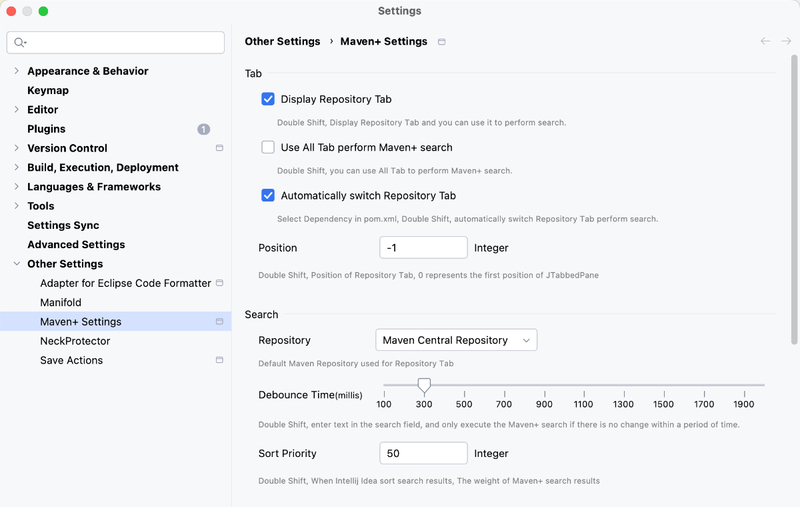
Task: Click project icon next to Version Control
Action: (219, 148)
